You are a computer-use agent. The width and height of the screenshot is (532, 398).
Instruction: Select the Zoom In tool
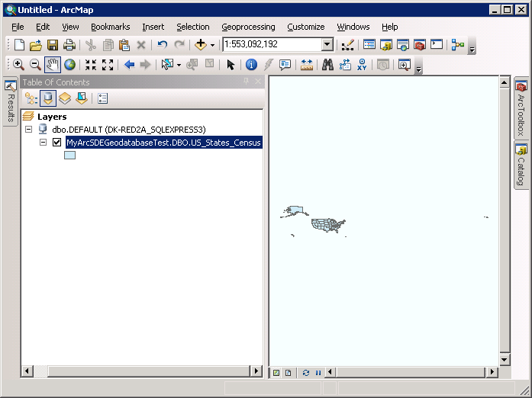[x=18, y=64]
